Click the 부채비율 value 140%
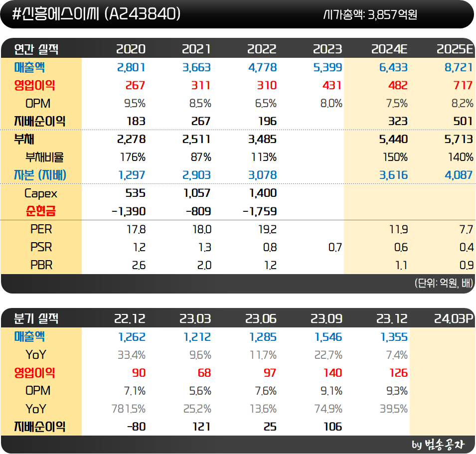The image size is (476, 454). tap(461, 157)
